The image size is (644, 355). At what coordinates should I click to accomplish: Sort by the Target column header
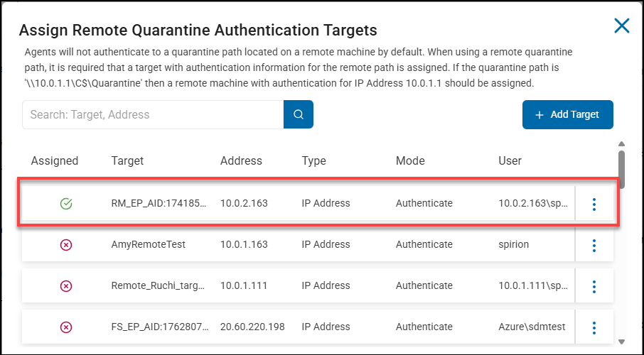click(127, 160)
